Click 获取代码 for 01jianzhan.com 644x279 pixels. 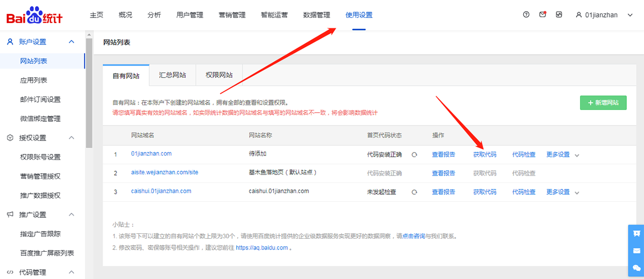click(485, 155)
